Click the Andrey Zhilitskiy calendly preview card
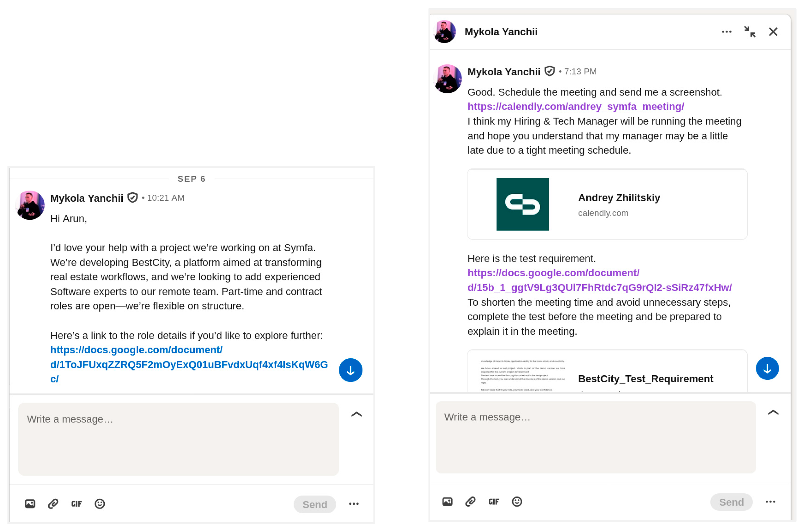Image resolution: width=805 pixels, height=532 pixels. (x=607, y=204)
